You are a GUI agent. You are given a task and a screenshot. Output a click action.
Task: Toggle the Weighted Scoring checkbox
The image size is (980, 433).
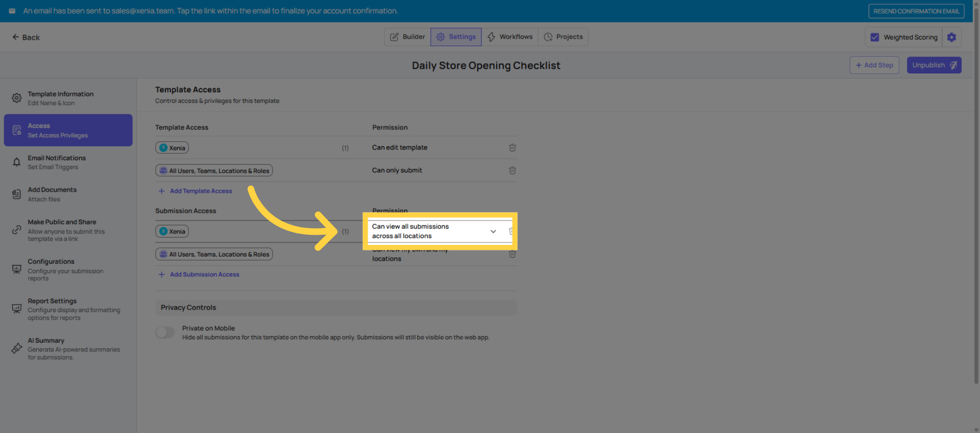click(x=875, y=37)
